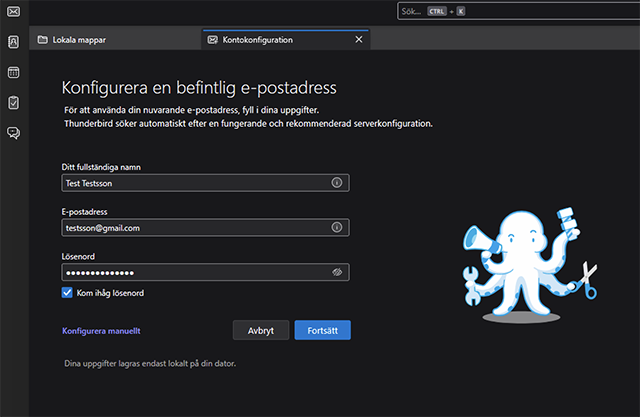Image resolution: width=640 pixels, height=417 pixels.
Task: Open the 'Konfigurera manuellt' link
Action: [x=101, y=331]
